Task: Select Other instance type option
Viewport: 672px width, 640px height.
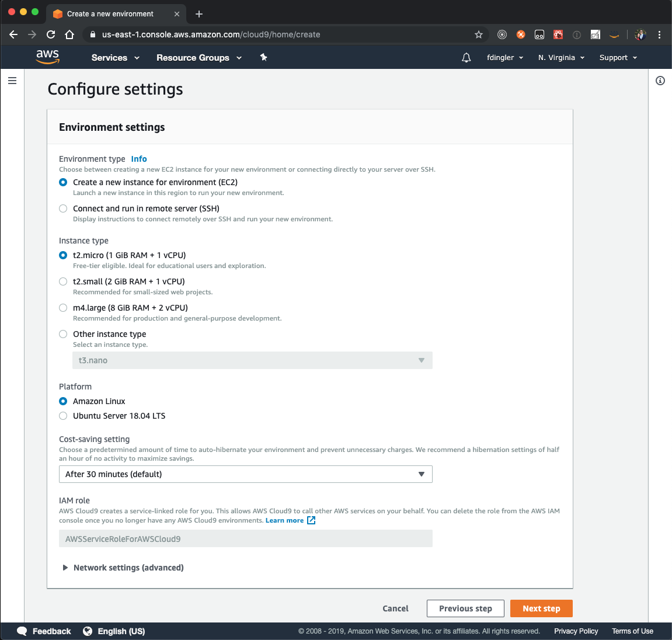Action: click(63, 334)
